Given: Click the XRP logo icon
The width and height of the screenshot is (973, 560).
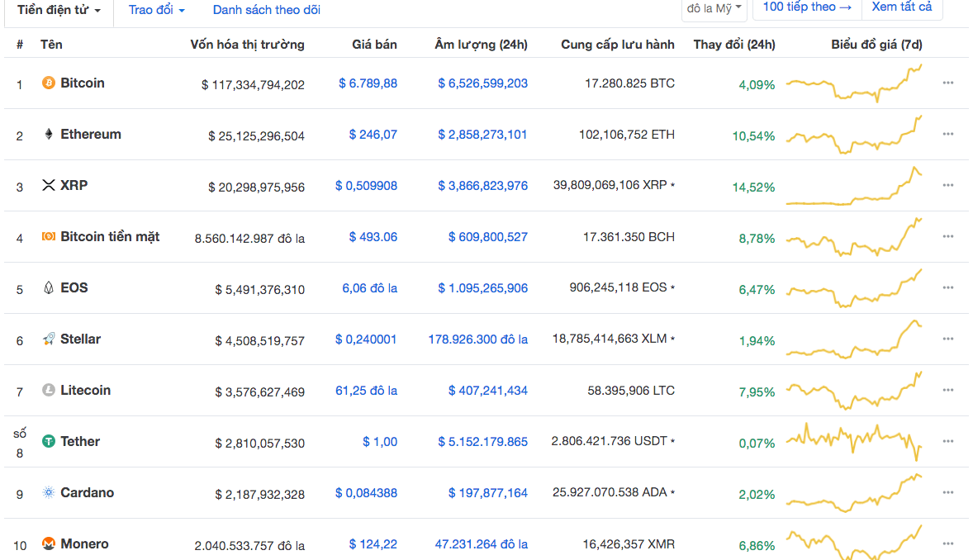Looking at the screenshot, I should click(x=49, y=185).
